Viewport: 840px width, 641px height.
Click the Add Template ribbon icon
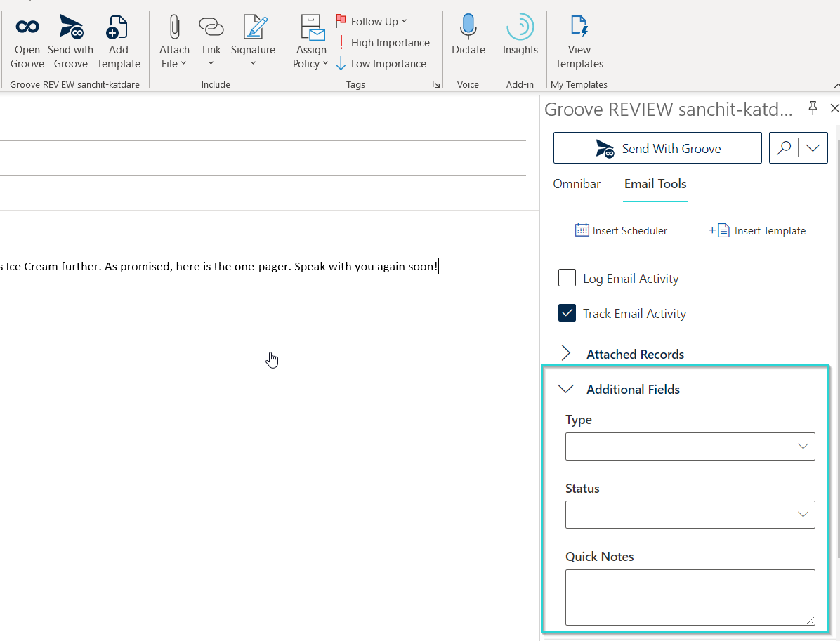tap(119, 41)
